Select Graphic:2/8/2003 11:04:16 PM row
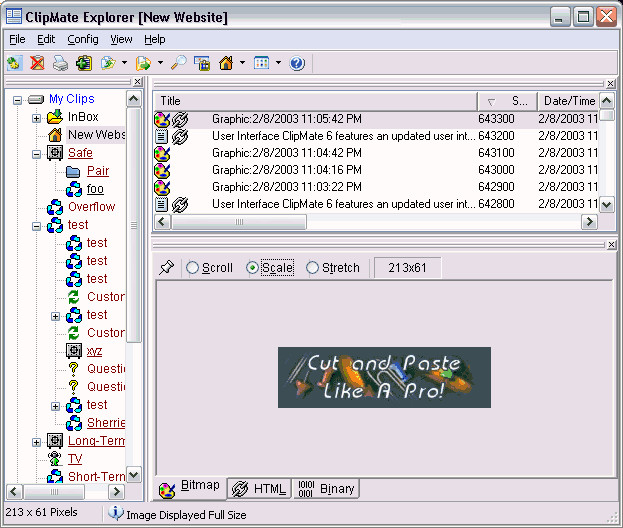 375,170
